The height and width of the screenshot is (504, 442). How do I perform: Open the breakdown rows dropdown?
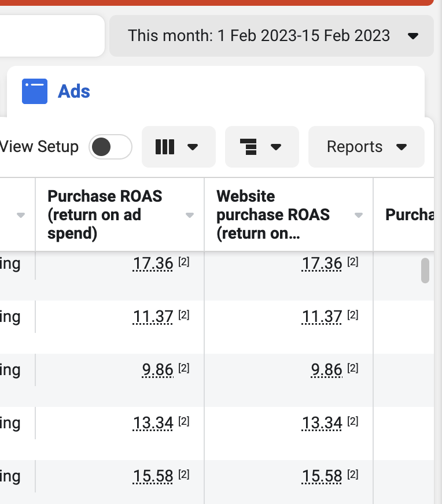(262, 147)
